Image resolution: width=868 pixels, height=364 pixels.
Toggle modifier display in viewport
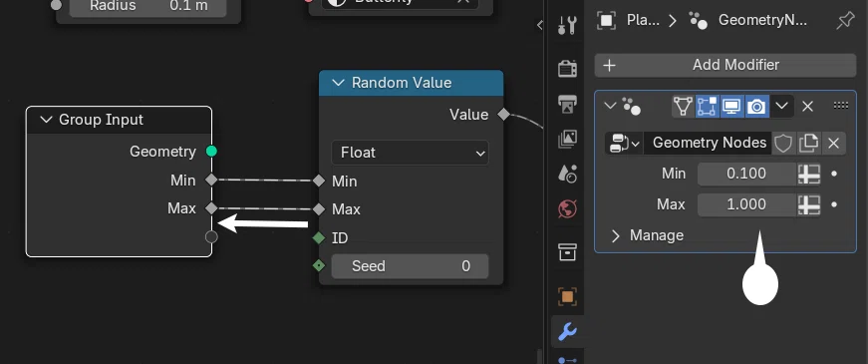(731, 106)
